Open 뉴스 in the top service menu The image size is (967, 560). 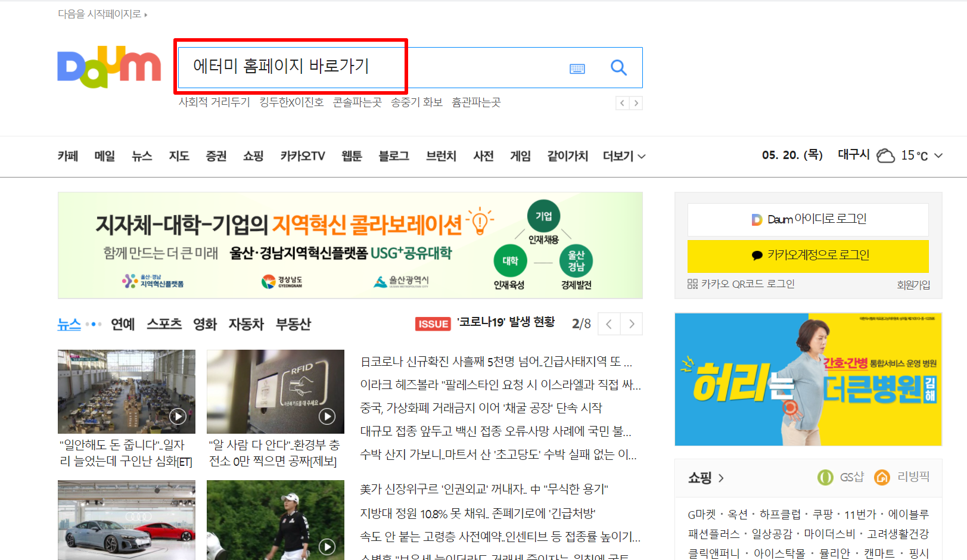[142, 156]
